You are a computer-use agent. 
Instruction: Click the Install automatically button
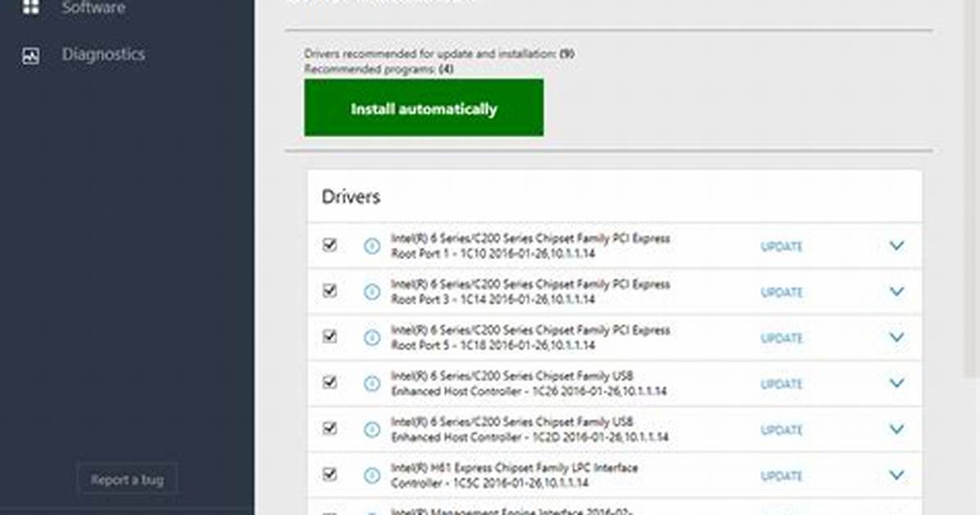click(424, 107)
